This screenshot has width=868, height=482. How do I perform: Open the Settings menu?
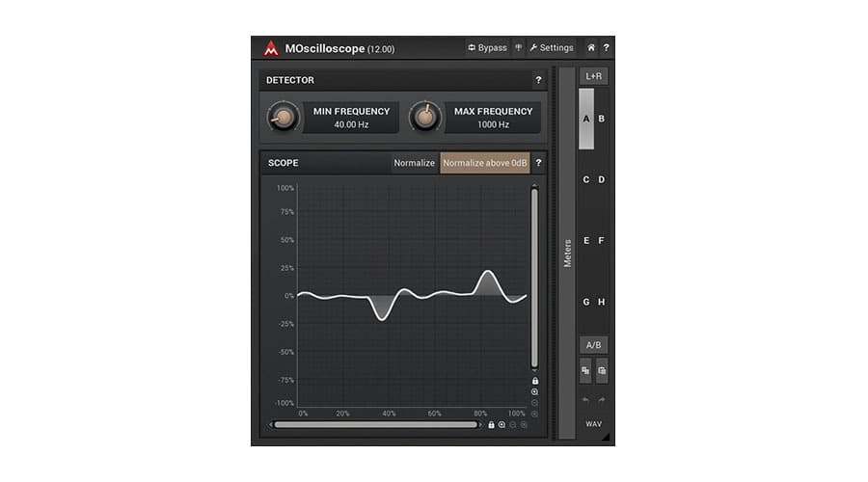pos(552,47)
